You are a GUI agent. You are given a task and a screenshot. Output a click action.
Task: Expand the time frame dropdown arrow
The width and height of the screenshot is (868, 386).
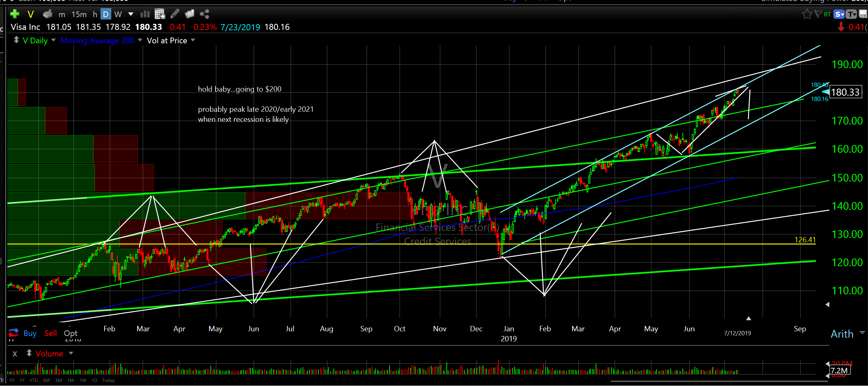click(x=131, y=14)
